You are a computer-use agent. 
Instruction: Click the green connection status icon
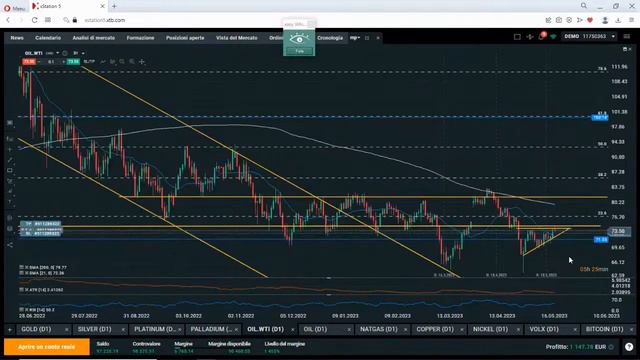click(x=553, y=37)
